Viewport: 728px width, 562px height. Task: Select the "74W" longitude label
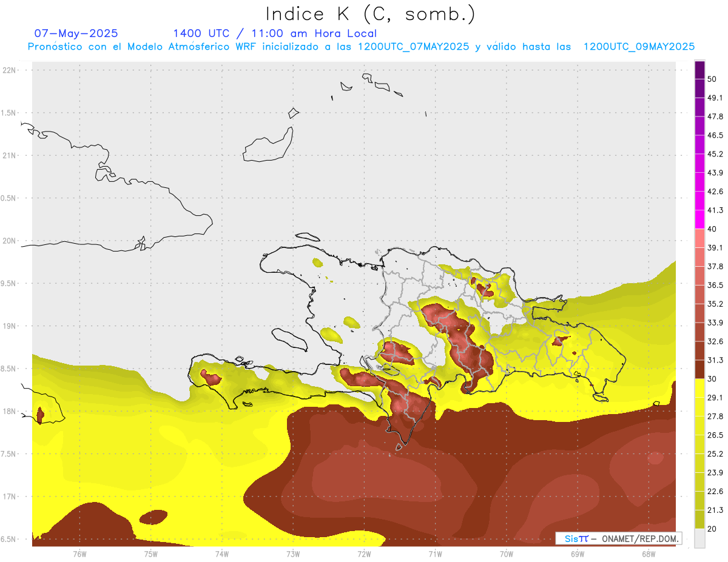(x=222, y=554)
